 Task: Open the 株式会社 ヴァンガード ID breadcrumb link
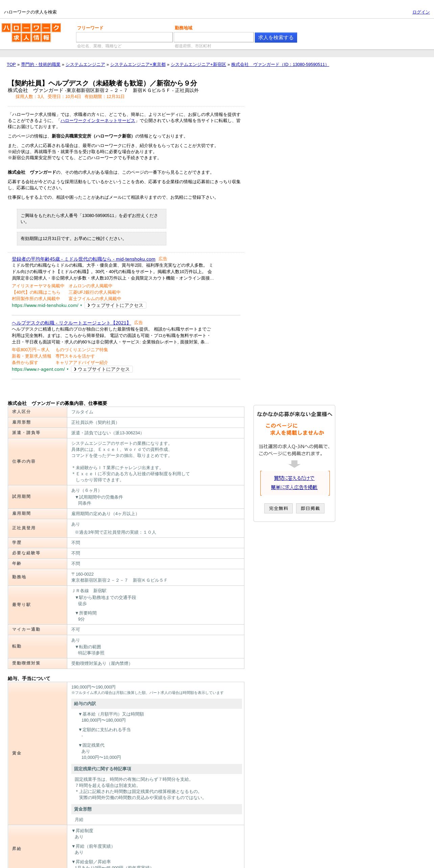click(280, 65)
